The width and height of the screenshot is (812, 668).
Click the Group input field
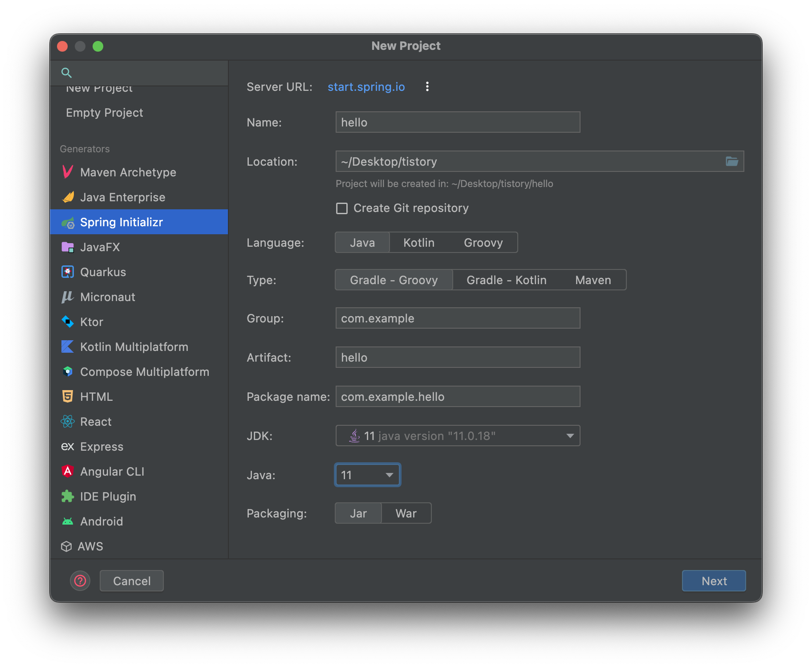(458, 318)
